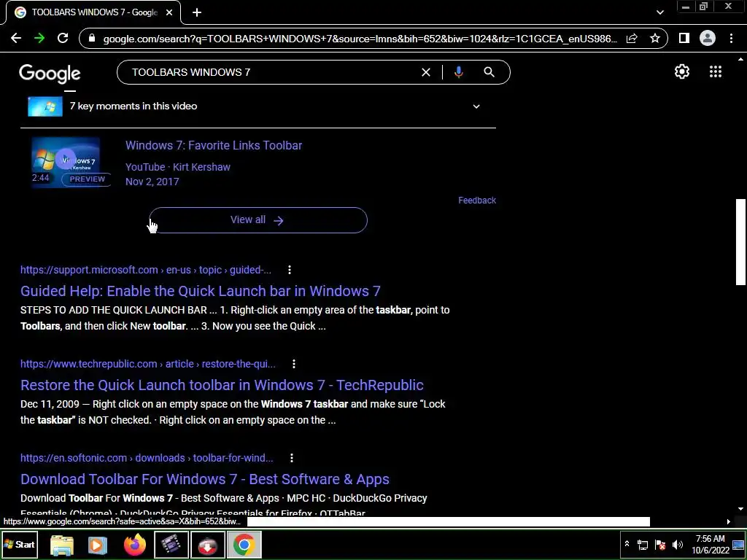This screenshot has height=560, width=747.
Task: Click the vertical page scrollbar thumb
Action: pyautogui.click(x=740, y=242)
